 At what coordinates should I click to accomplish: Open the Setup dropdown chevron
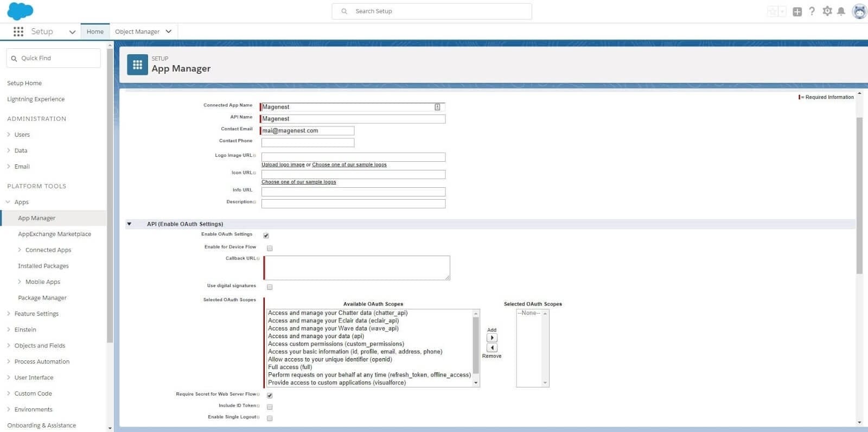72,32
